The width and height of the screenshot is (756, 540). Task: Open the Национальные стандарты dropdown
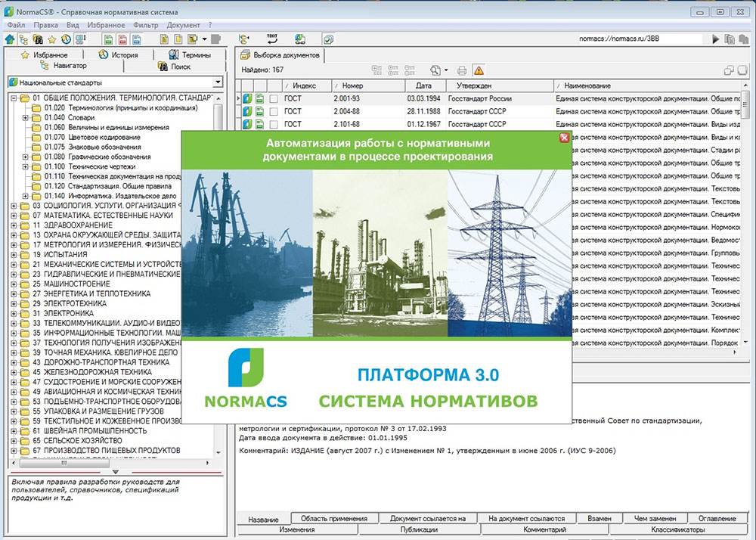coord(218,82)
